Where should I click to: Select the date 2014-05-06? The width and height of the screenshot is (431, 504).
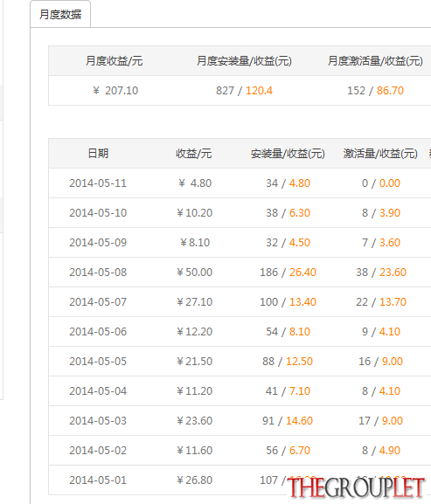[x=98, y=332]
